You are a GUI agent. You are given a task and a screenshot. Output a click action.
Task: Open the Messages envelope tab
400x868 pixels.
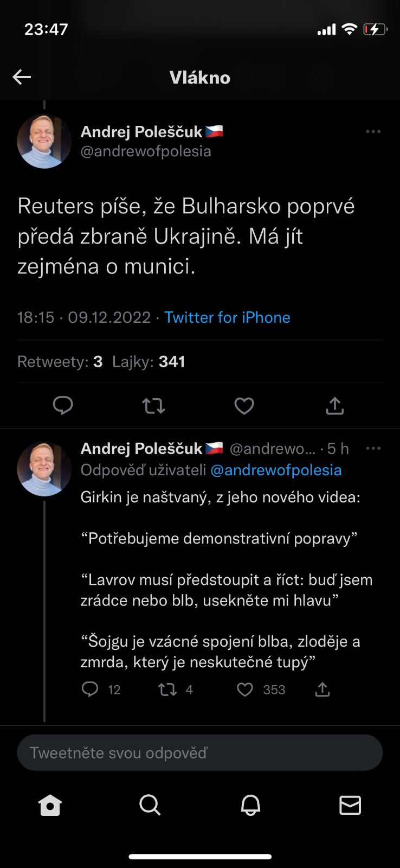(x=350, y=805)
